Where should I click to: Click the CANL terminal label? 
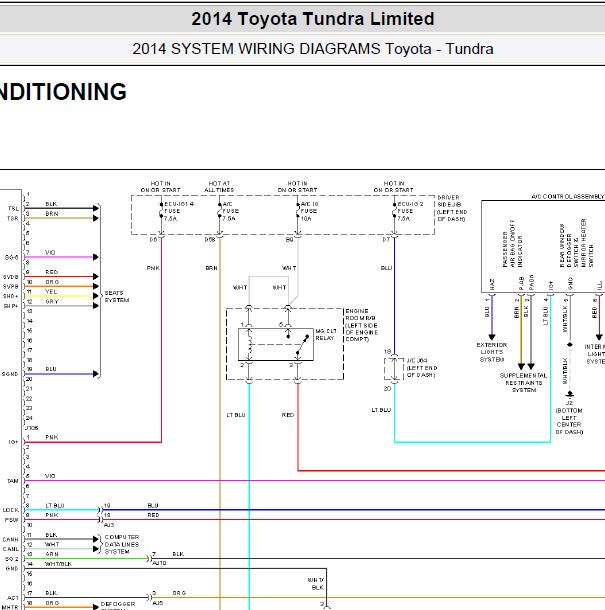11,549
